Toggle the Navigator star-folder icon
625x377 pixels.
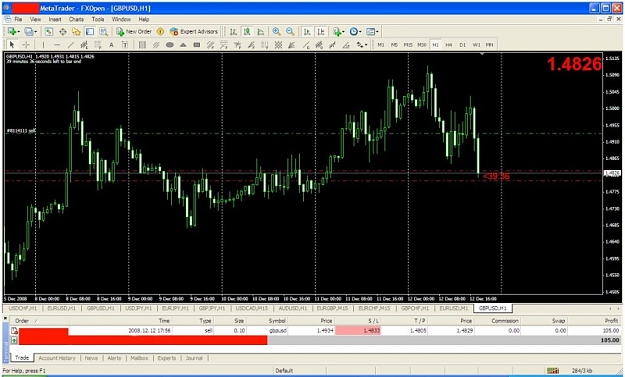[x=76, y=31]
